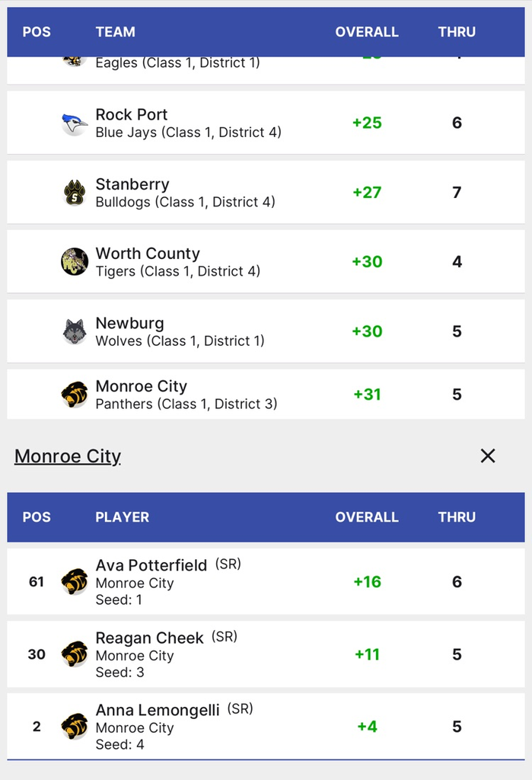Click panther logo beside Ava Potterfield
Screen dimensions: 532x780
click(75, 582)
